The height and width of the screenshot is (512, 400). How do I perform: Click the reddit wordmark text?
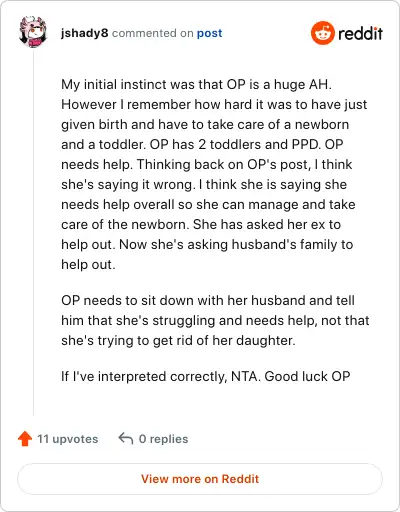[360, 33]
